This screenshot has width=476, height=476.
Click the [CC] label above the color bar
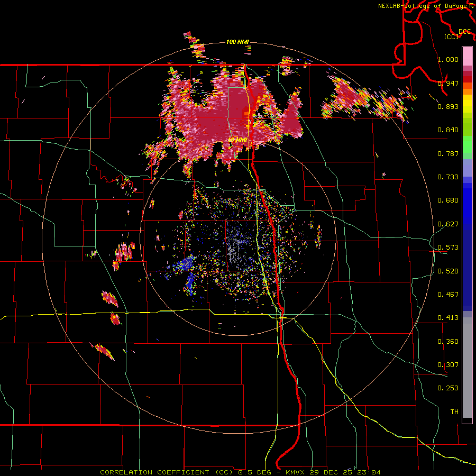(x=452, y=36)
